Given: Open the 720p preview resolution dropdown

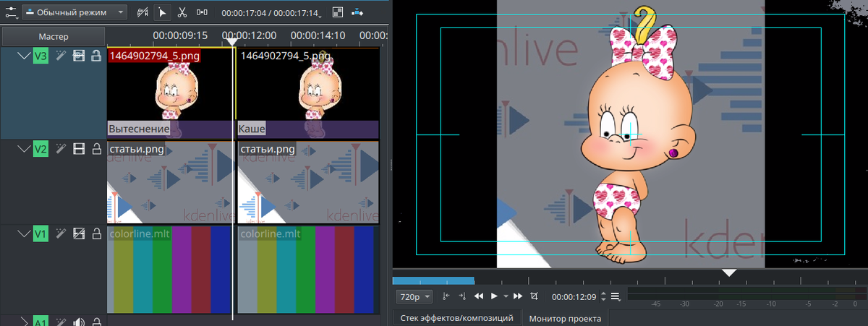Looking at the screenshot, I should pyautogui.click(x=414, y=296).
